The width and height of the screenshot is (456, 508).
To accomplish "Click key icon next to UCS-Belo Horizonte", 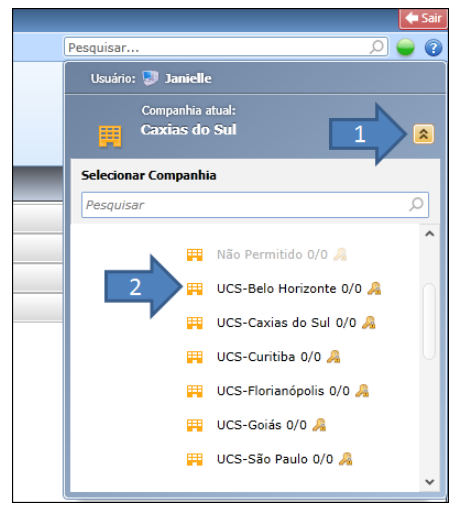I will [x=374, y=288].
